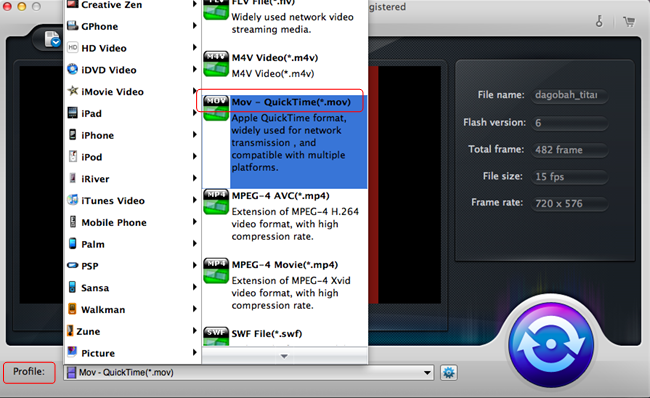Click the iPod device icon

click(73, 156)
